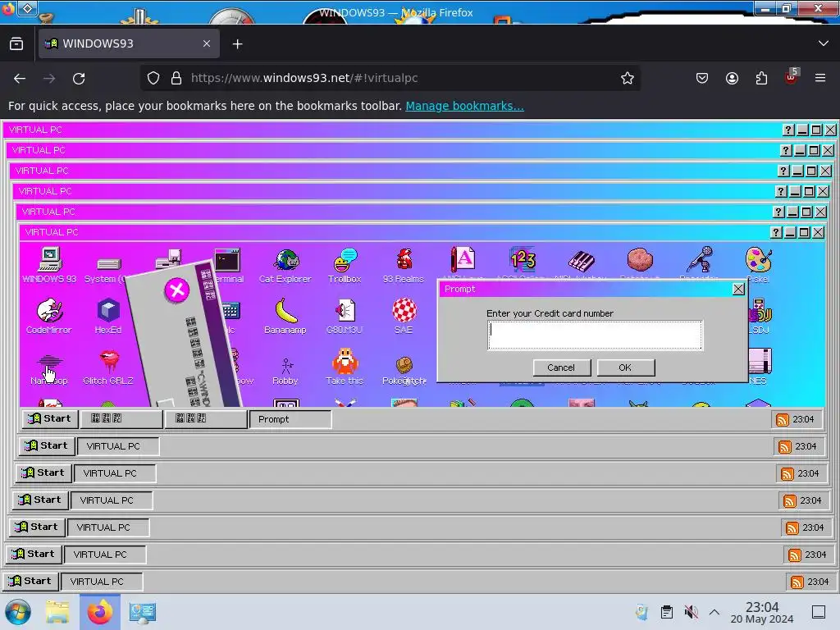Open the LSDJ icon
This screenshot has height=630, width=840.
point(760,317)
